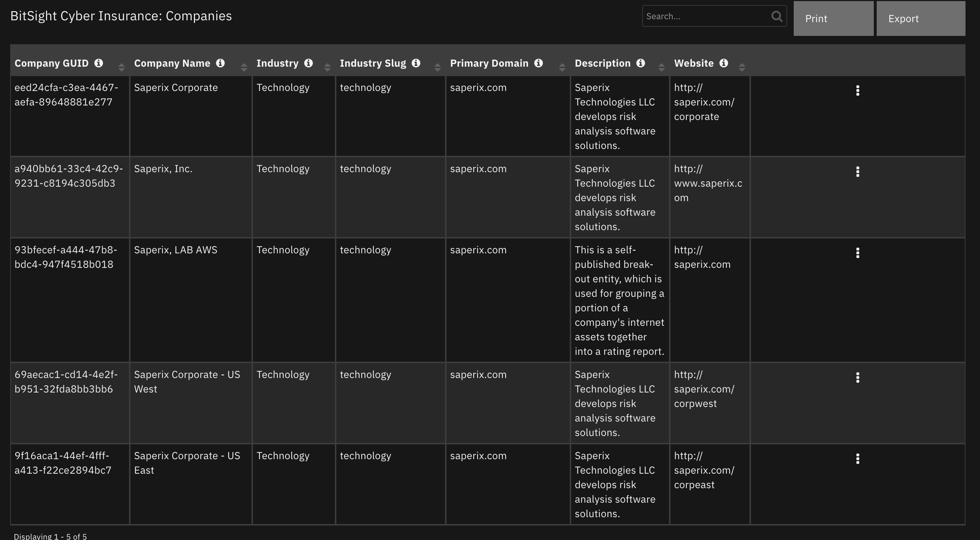
Task: Click the info icon beside Website header
Action: (724, 63)
